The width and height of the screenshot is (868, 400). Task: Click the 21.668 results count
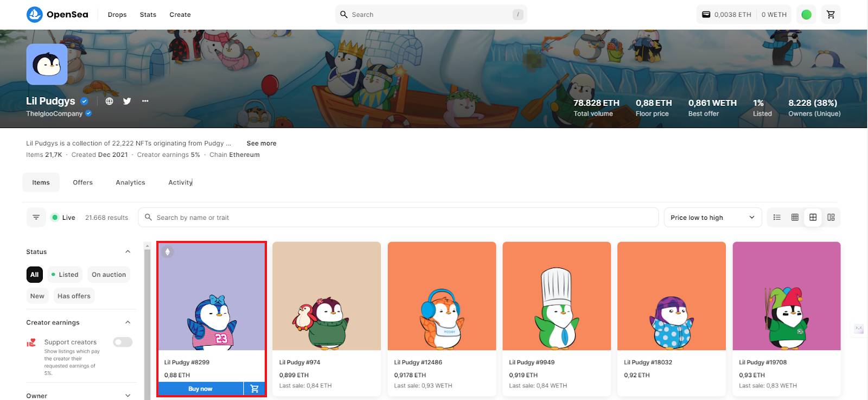coord(106,218)
